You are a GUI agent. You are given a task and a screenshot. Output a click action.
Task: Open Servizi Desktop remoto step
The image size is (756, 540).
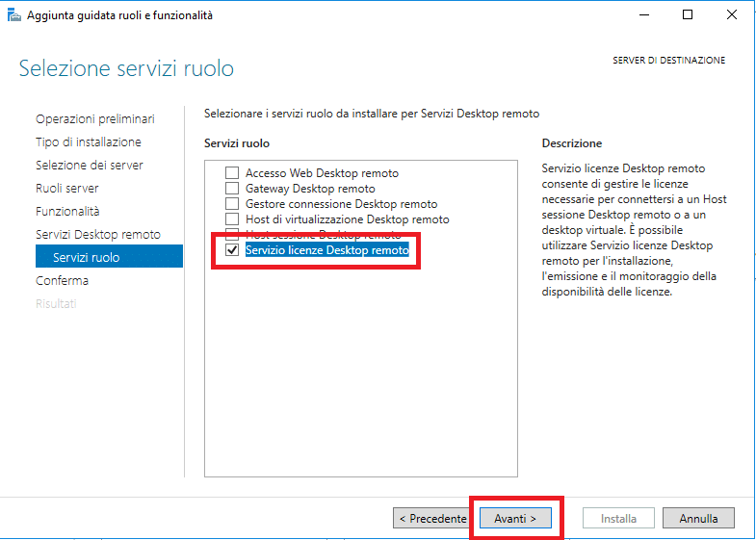(98, 235)
